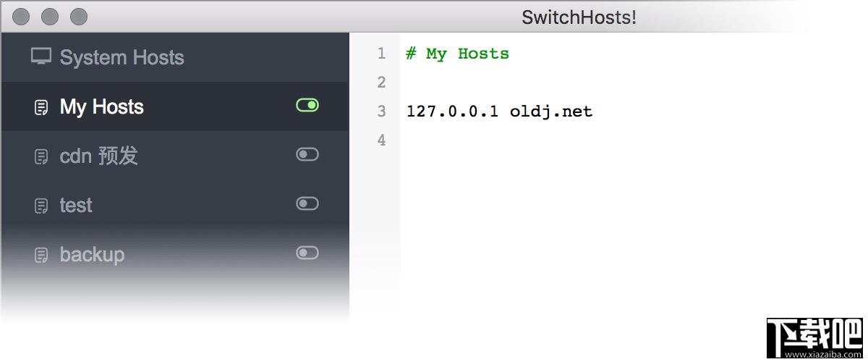Maximize the SwitchHosts! window
This screenshot has height=362, width=868.
click(78, 16)
